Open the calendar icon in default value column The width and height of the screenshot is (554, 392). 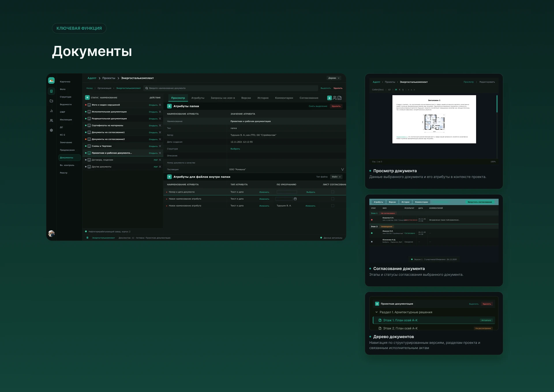[x=295, y=199]
